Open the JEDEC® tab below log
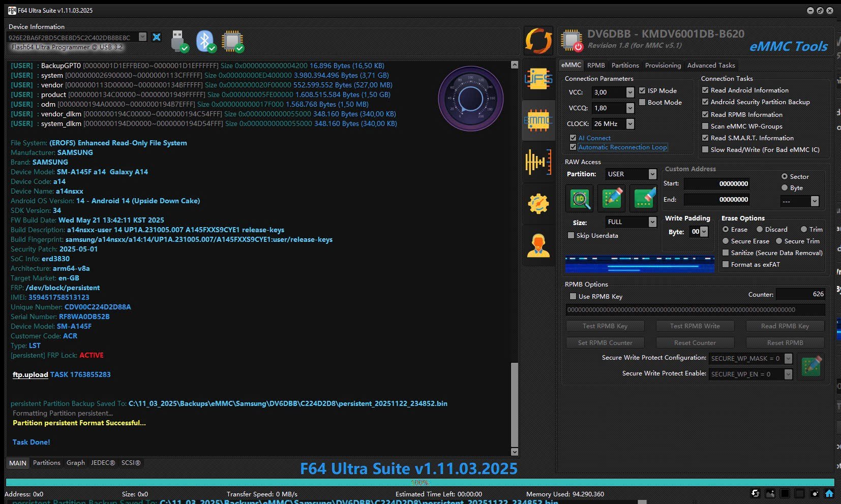This screenshot has width=841, height=504. pos(103,462)
